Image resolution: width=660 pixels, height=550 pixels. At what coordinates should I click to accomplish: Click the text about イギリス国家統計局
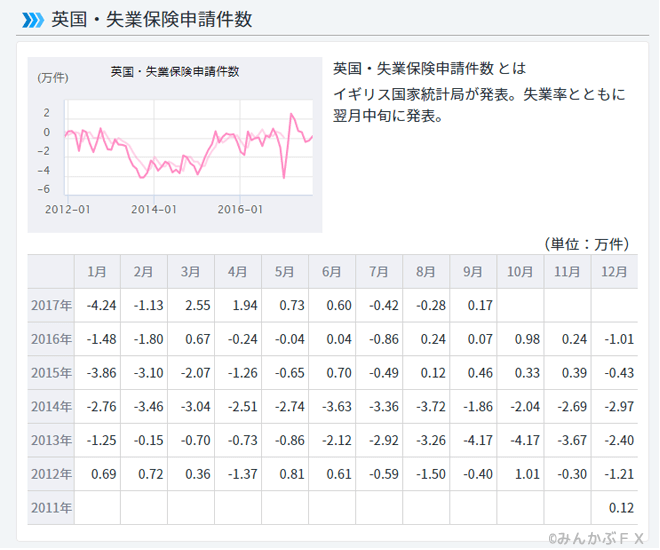coord(479,105)
